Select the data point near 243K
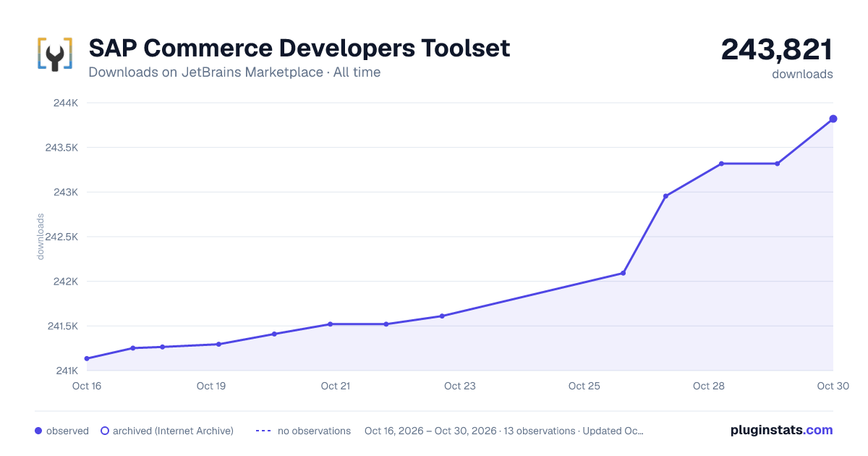The width and height of the screenshot is (868, 456). click(665, 196)
